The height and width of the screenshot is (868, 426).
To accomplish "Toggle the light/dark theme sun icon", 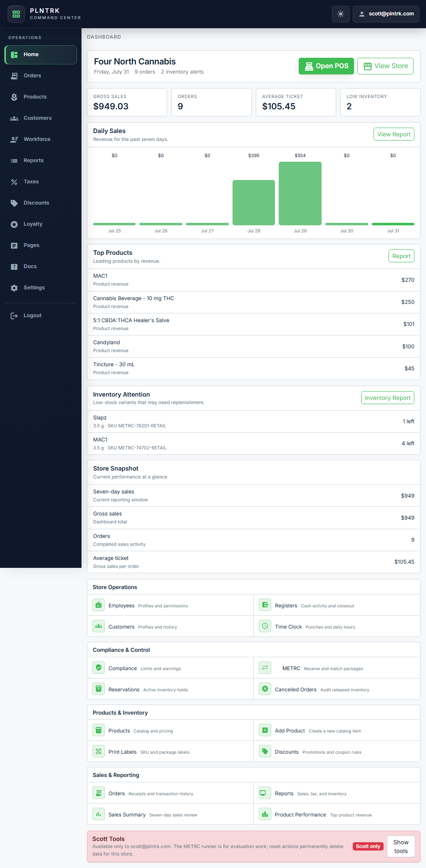I will (341, 14).
